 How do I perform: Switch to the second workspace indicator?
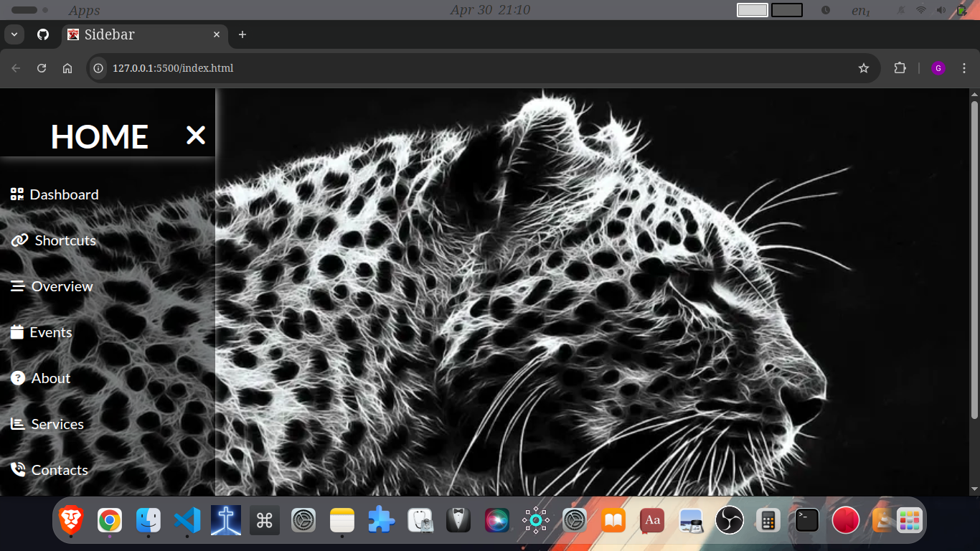point(787,10)
